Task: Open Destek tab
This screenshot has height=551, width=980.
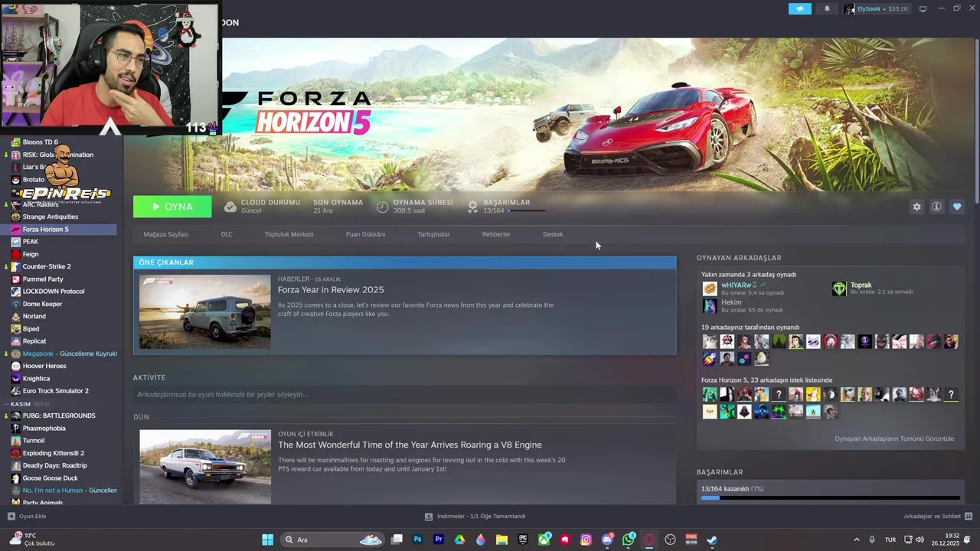Action: [553, 234]
